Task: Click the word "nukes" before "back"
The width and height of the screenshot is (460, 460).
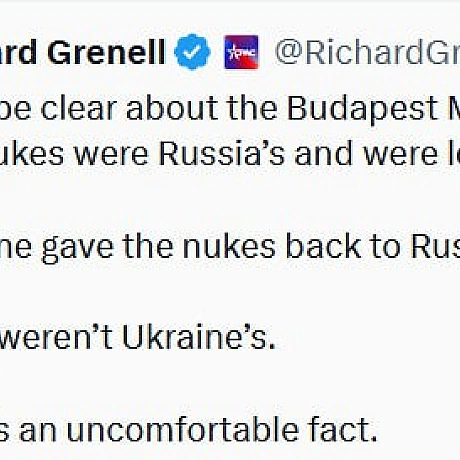Action: click(229, 246)
